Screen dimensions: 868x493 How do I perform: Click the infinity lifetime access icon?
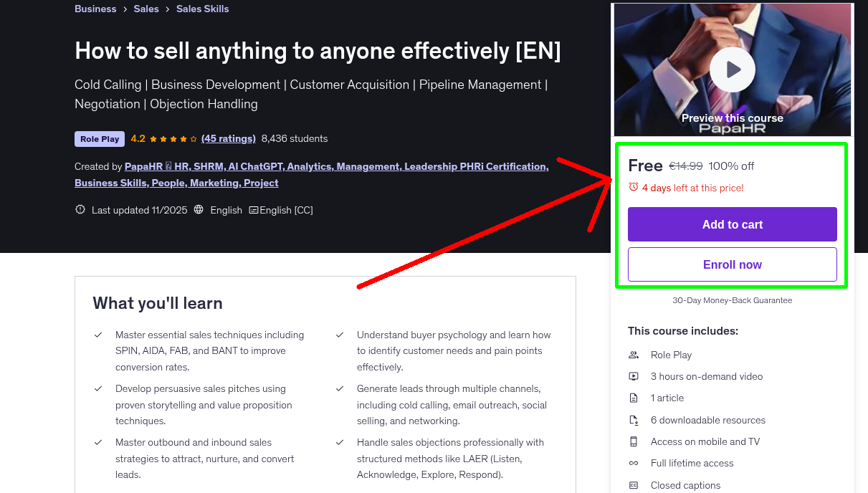(x=634, y=463)
